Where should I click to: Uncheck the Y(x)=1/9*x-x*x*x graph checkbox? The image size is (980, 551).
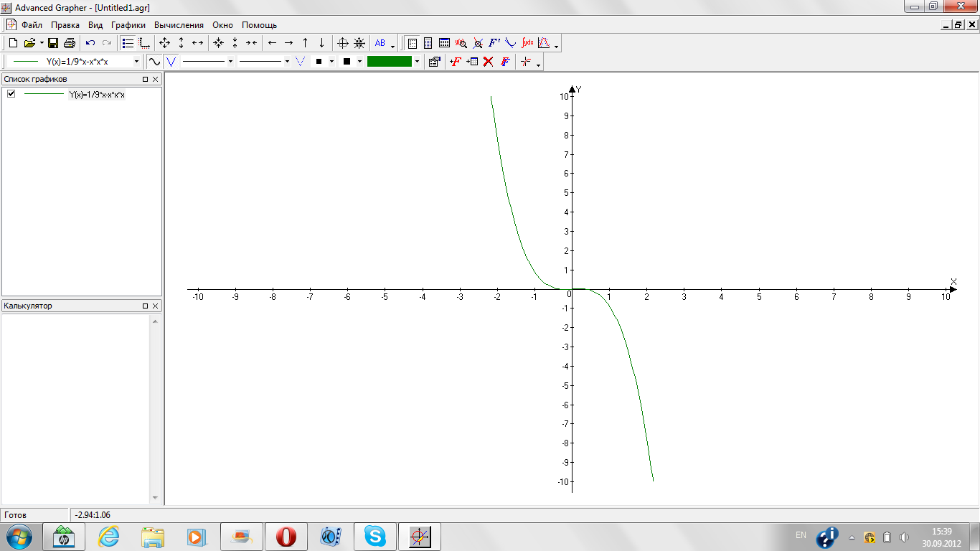[x=11, y=94]
